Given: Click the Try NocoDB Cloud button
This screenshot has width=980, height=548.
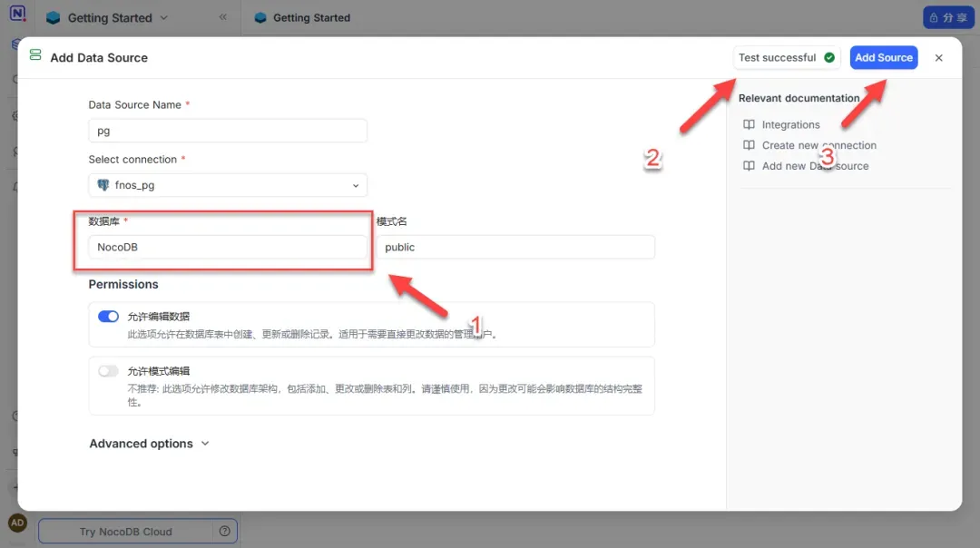Looking at the screenshot, I should click(x=125, y=531).
